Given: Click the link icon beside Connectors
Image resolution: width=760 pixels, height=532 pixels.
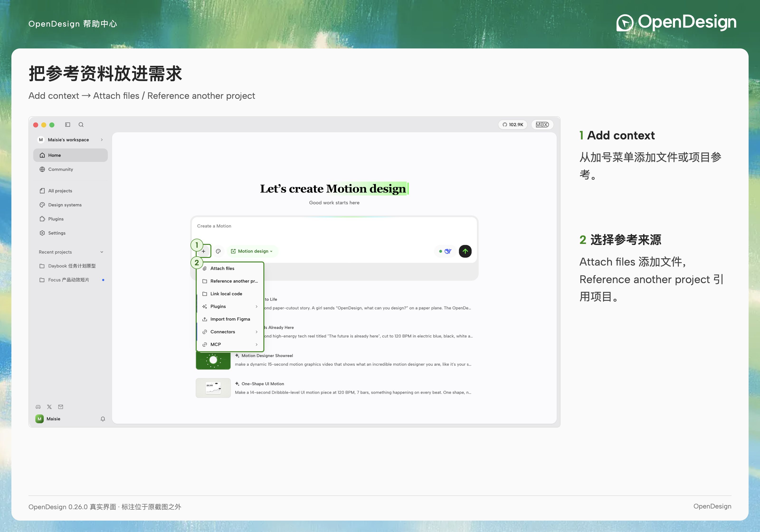Looking at the screenshot, I should pos(205,332).
